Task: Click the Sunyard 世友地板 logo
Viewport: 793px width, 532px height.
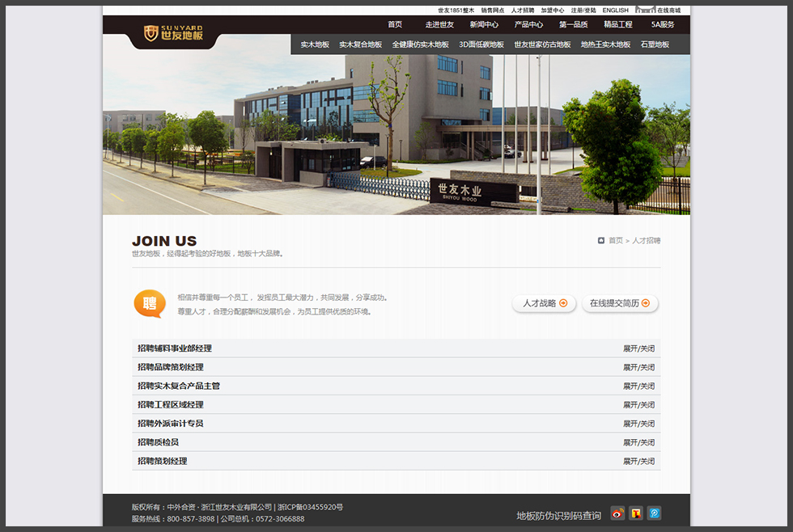Action: pyautogui.click(x=173, y=33)
